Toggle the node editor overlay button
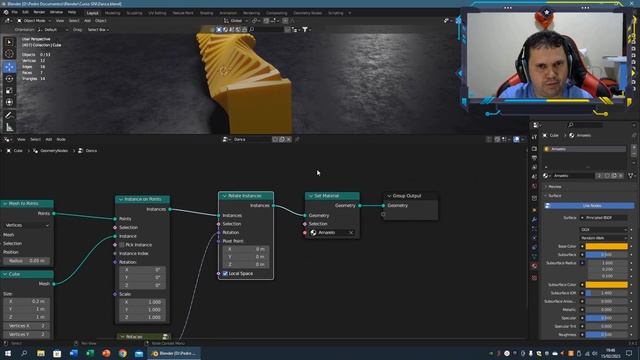This screenshot has width=640, height=360. 516,140
